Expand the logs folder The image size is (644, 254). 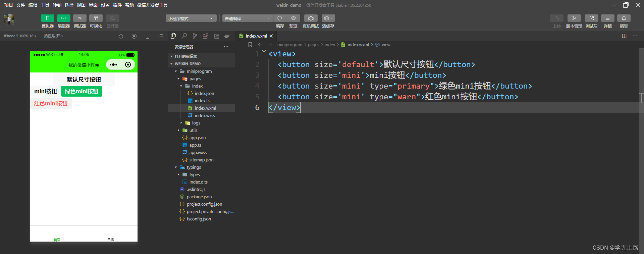pos(201,123)
